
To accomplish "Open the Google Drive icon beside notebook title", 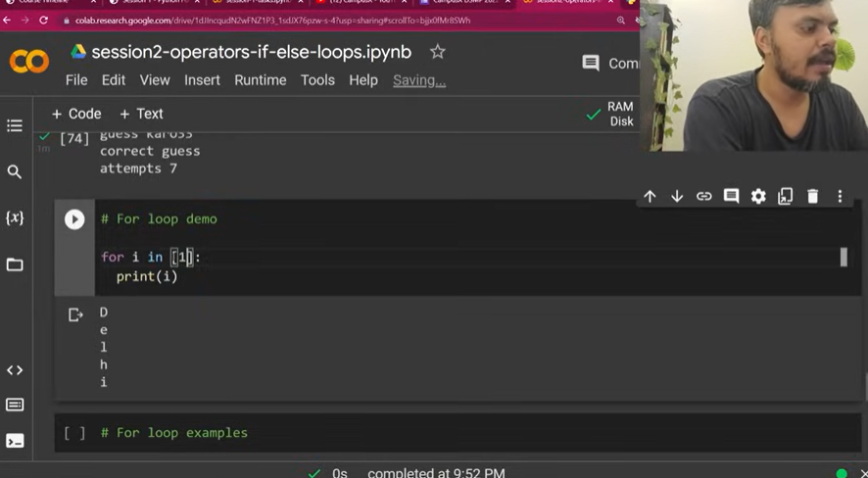I will (78, 52).
